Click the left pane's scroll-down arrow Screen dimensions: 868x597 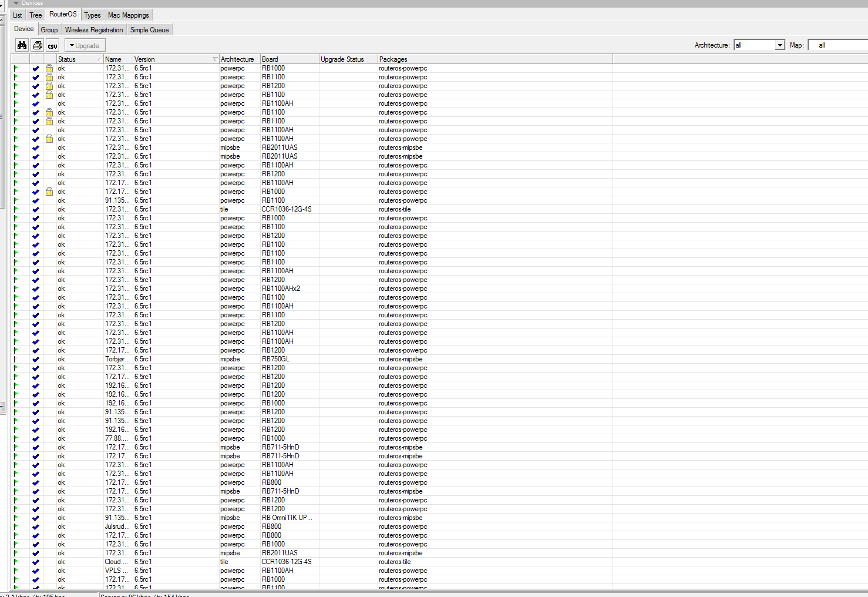(x=2, y=406)
